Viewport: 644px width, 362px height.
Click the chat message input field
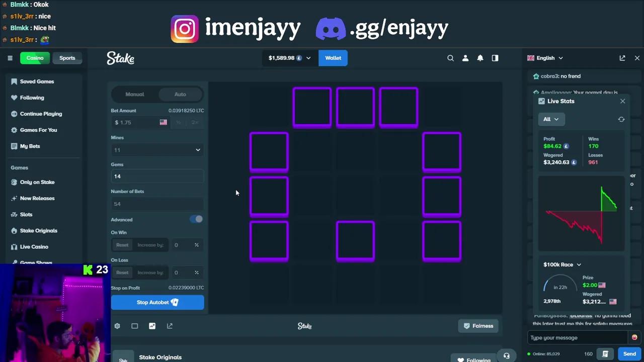tap(578, 337)
